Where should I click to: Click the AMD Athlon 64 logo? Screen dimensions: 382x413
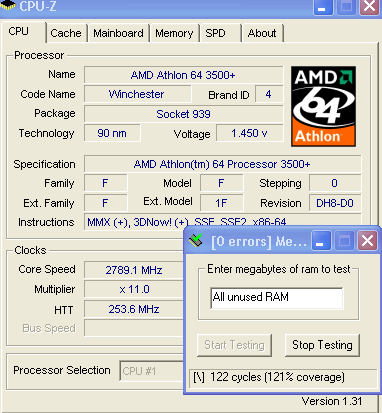pos(323,106)
